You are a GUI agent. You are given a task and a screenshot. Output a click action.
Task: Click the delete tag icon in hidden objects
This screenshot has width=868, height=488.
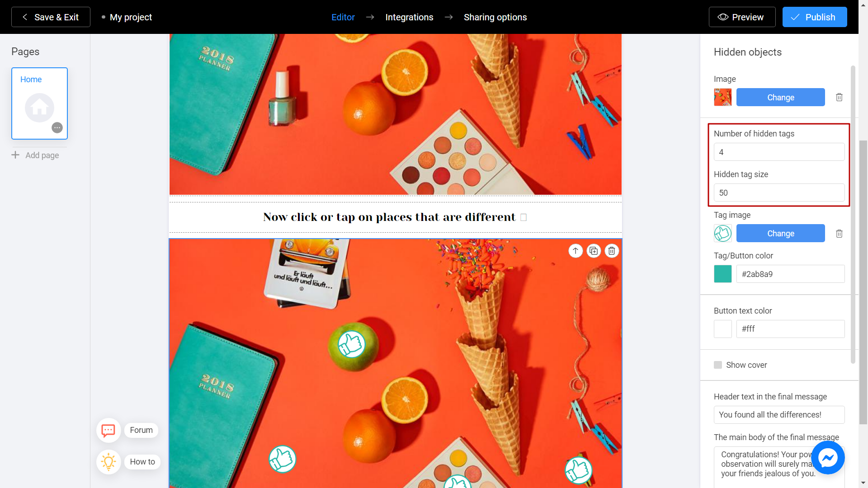[x=839, y=234]
